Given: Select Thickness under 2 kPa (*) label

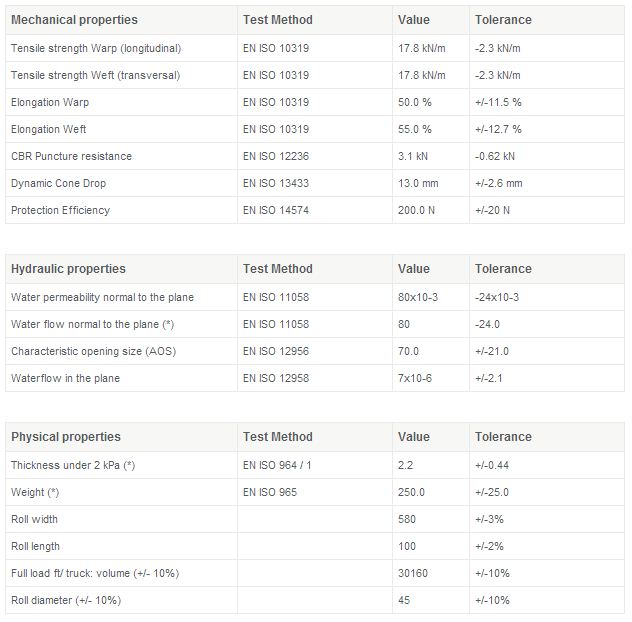Looking at the screenshot, I should pyautogui.click(x=73, y=465).
